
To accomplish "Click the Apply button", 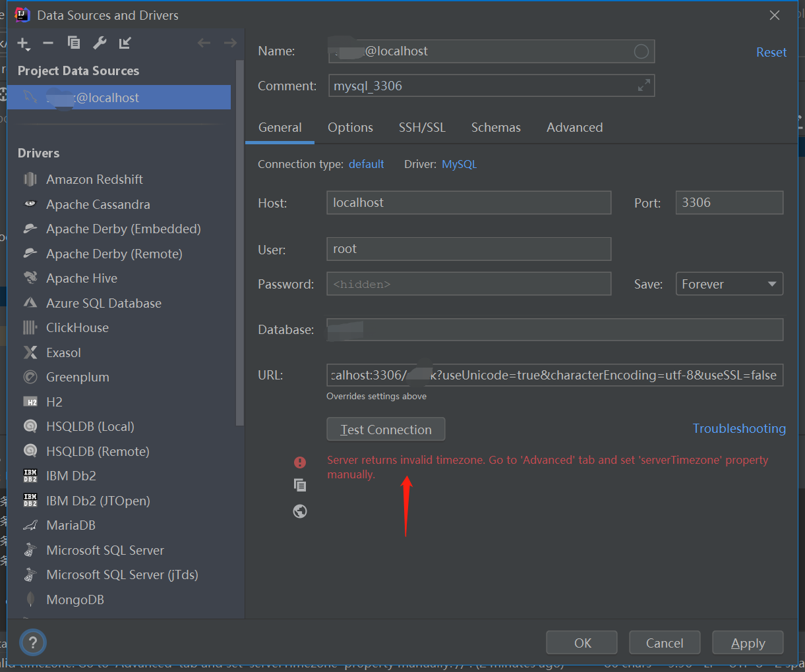I will pos(748,643).
